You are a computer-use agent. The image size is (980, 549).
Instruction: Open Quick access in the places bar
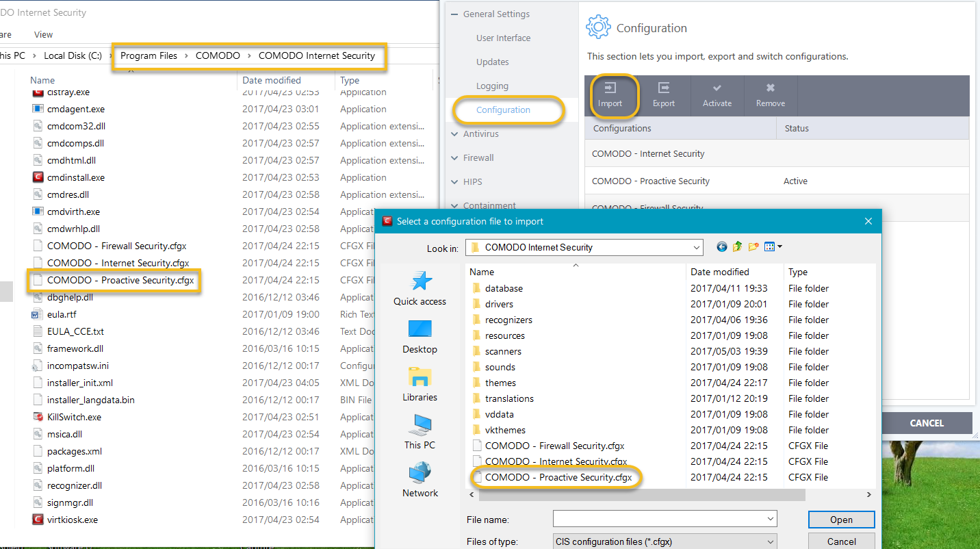tap(420, 288)
